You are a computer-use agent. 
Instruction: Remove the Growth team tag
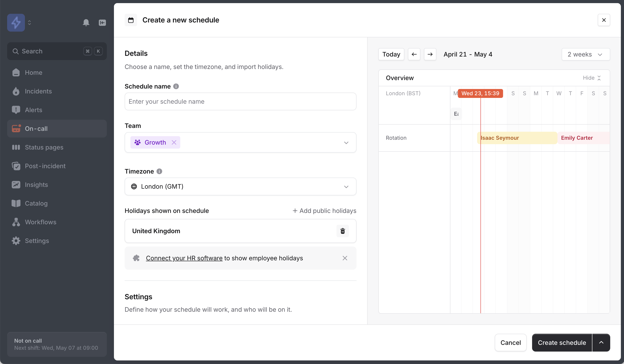click(x=174, y=142)
